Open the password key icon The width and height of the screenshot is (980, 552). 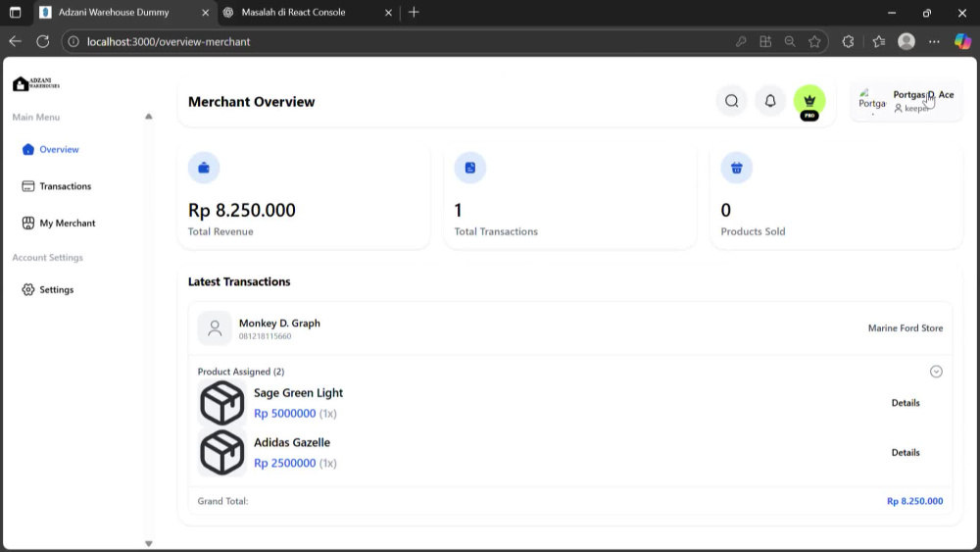coord(741,42)
